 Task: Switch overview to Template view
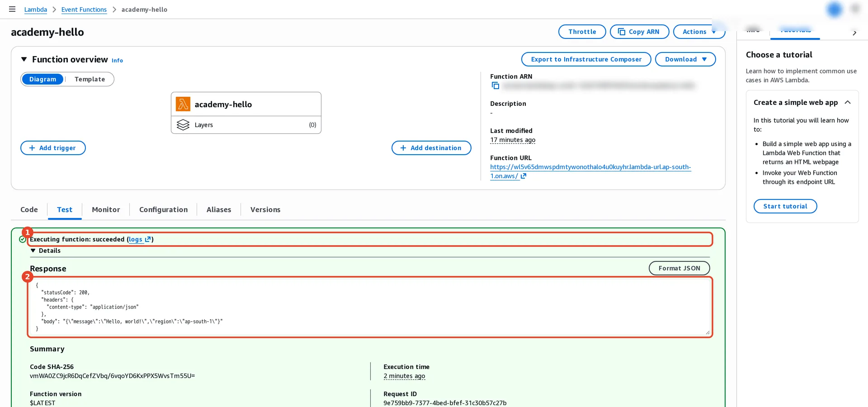(x=90, y=79)
